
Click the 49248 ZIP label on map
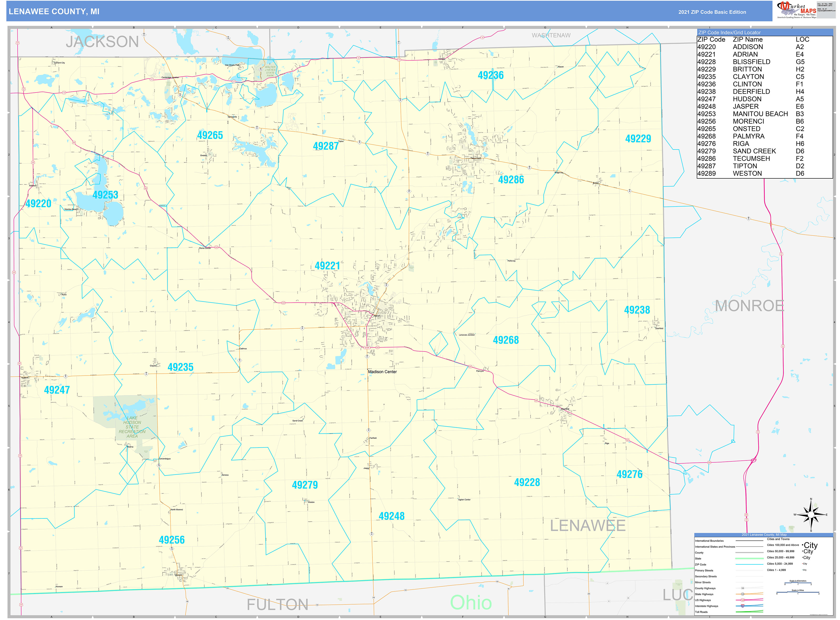pos(392,517)
